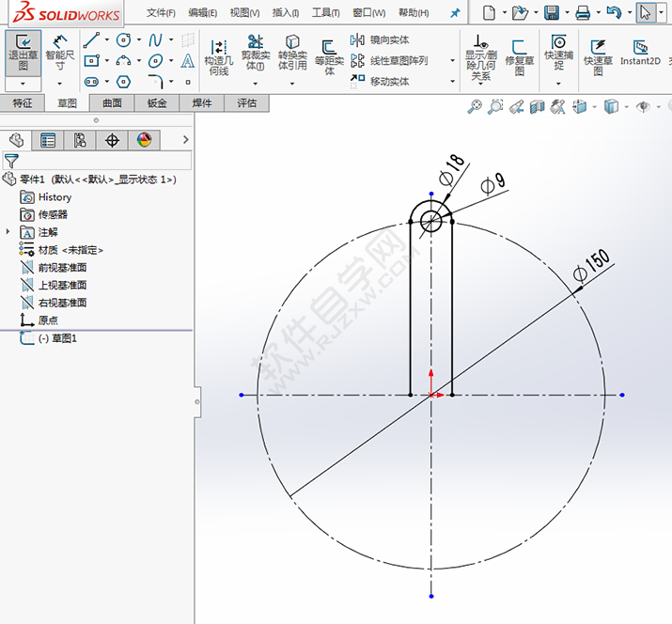Open the 插入(I) menu
The width and height of the screenshot is (672, 624).
[x=286, y=13]
